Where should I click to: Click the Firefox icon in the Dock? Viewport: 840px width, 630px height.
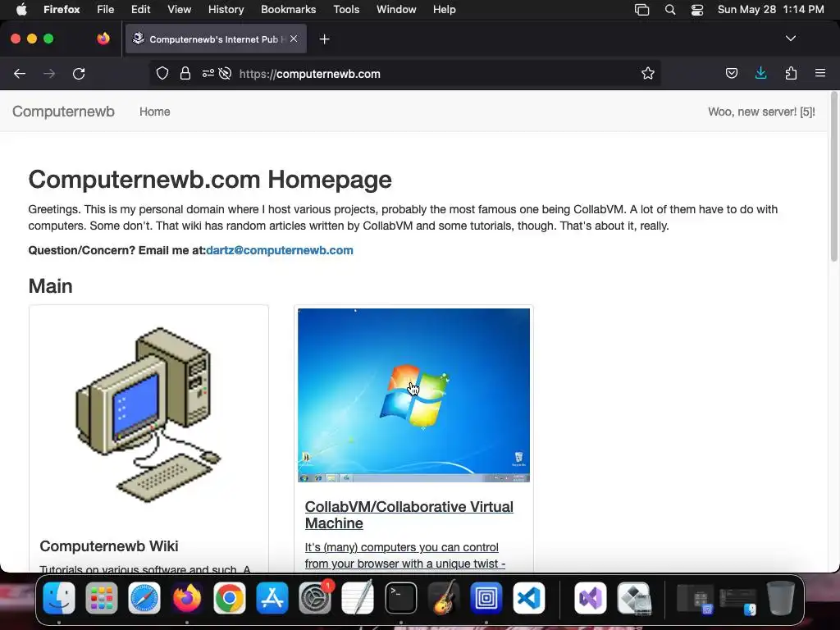coord(187,598)
